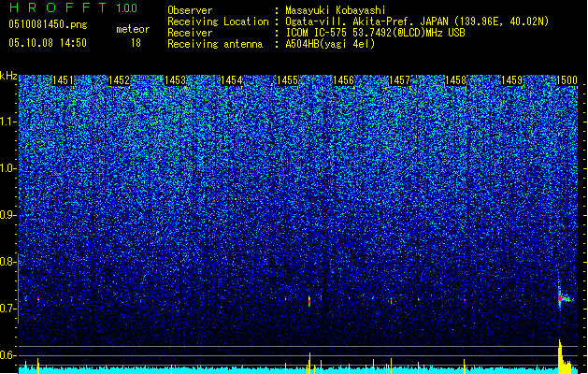Click the 1457 time marker
Image resolution: width=588 pixels, height=374 pixels.
pos(400,80)
